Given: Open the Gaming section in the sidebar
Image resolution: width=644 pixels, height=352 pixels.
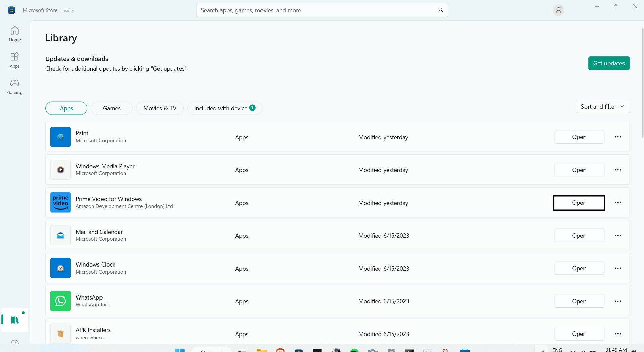Looking at the screenshot, I should pos(15,86).
